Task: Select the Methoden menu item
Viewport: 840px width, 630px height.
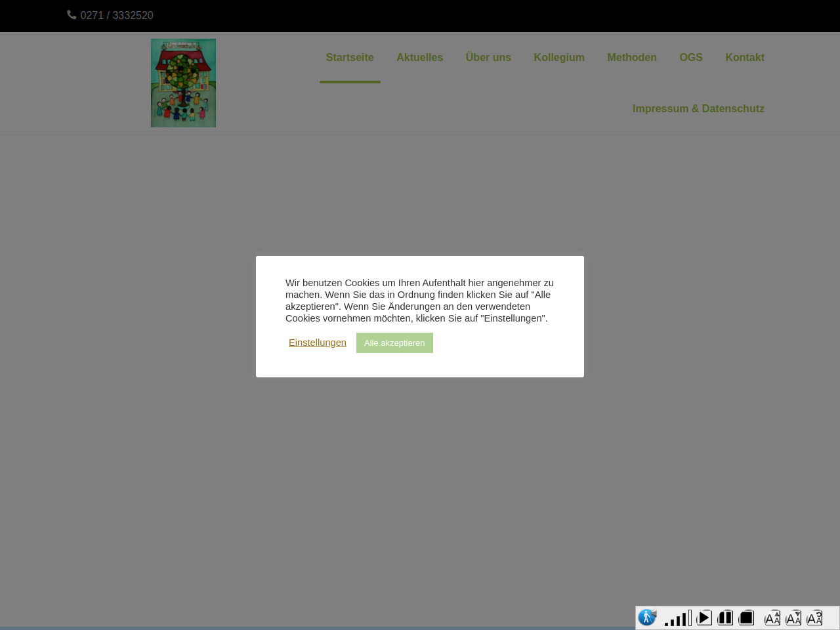Action: click(x=631, y=58)
